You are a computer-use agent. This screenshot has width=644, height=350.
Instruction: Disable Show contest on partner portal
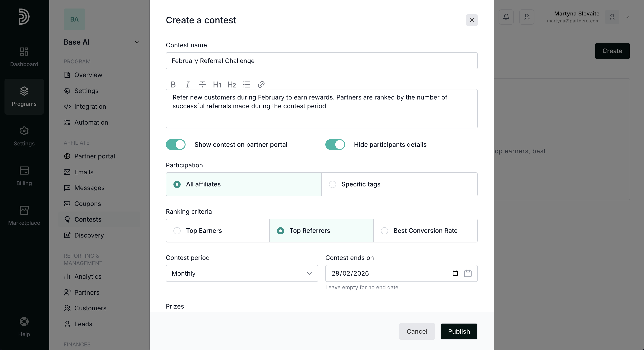(x=175, y=145)
